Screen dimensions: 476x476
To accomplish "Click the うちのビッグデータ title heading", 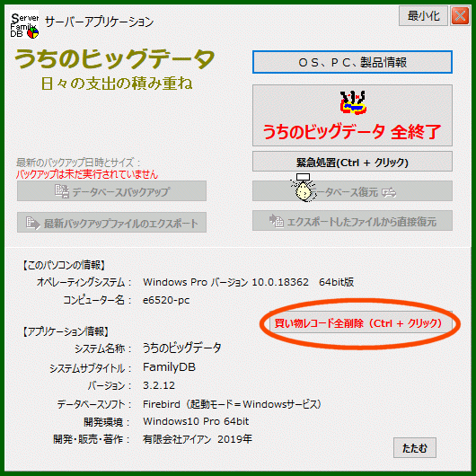I will [x=115, y=59].
